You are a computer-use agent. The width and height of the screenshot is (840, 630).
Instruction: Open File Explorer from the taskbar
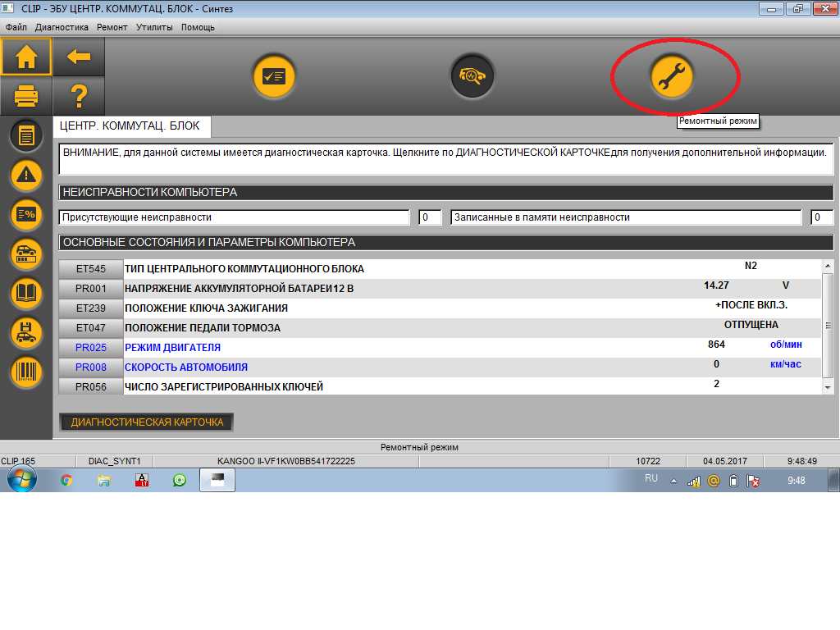[104, 481]
